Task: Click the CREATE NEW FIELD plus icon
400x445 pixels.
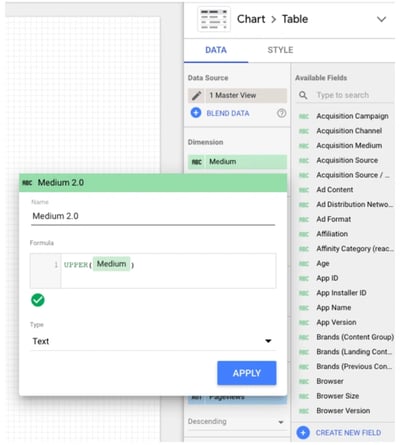Action: 303,433
